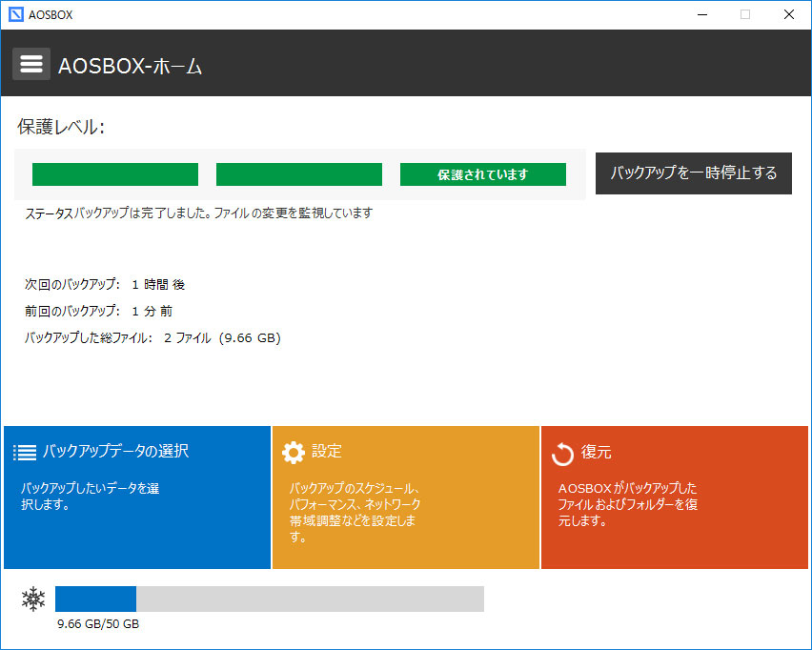Click the 次回のバックアップ: 1 時間 後 line
The image size is (812, 650).
pos(105,284)
